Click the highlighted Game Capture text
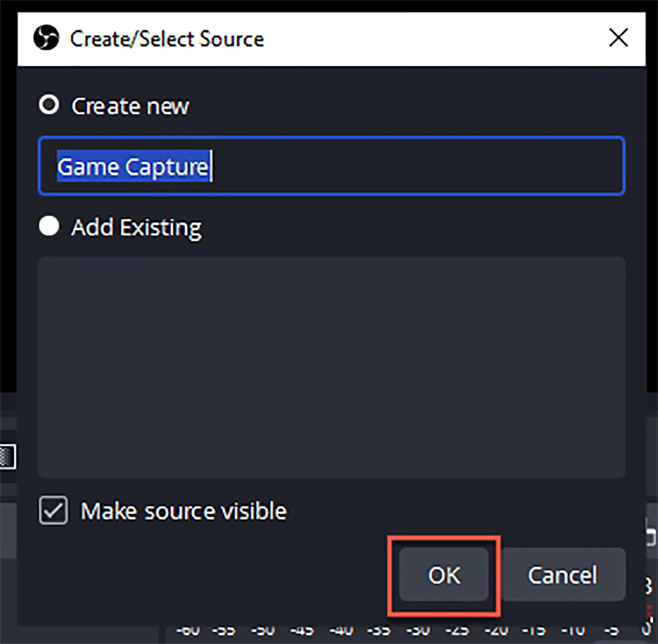This screenshot has height=644, width=658. point(134,167)
